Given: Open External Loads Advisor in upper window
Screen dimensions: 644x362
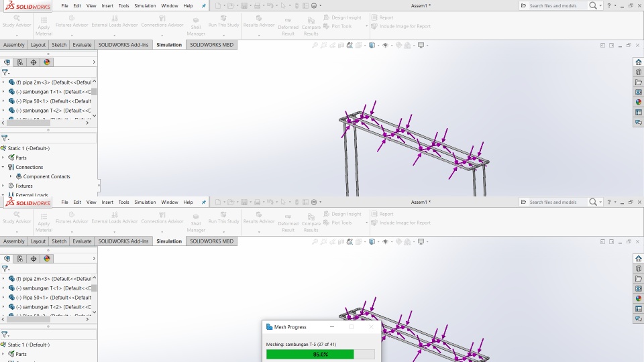Looking at the screenshot, I should 115,21.
